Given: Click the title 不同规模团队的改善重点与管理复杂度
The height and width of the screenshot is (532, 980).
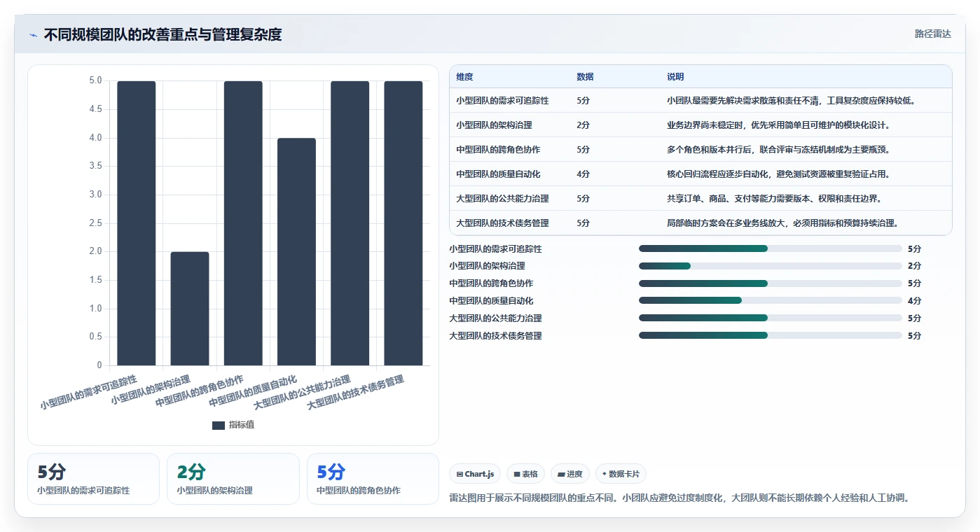Looking at the screenshot, I should pos(163,35).
